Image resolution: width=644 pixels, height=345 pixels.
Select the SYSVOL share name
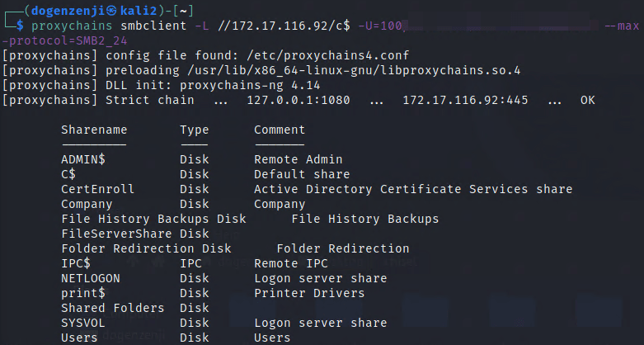coord(82,323)
